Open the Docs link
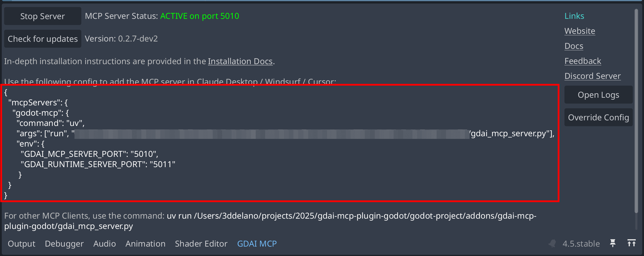This screenshot has height=256, width=644. click(574, 46)
